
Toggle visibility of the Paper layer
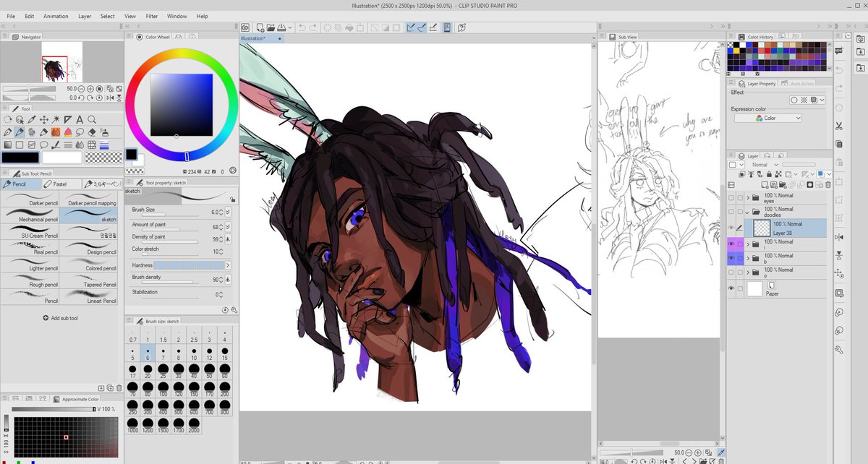tap(731, 289)
